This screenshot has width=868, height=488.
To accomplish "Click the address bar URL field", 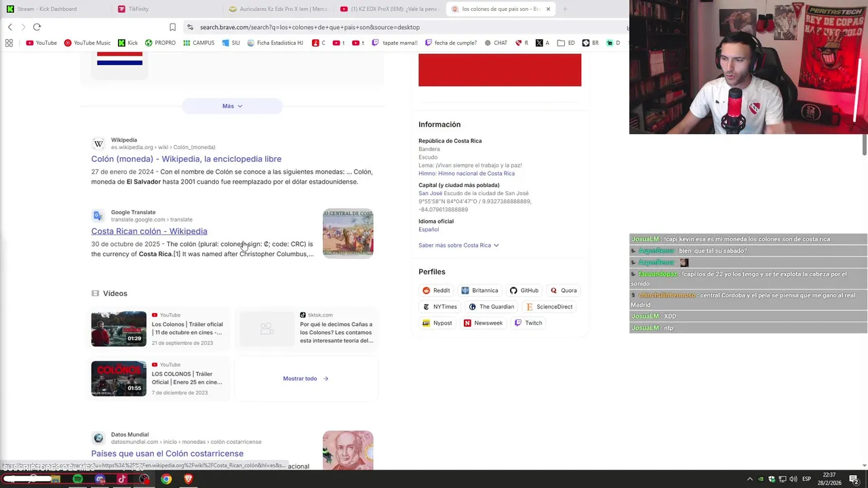I will (x=407, y=27).
